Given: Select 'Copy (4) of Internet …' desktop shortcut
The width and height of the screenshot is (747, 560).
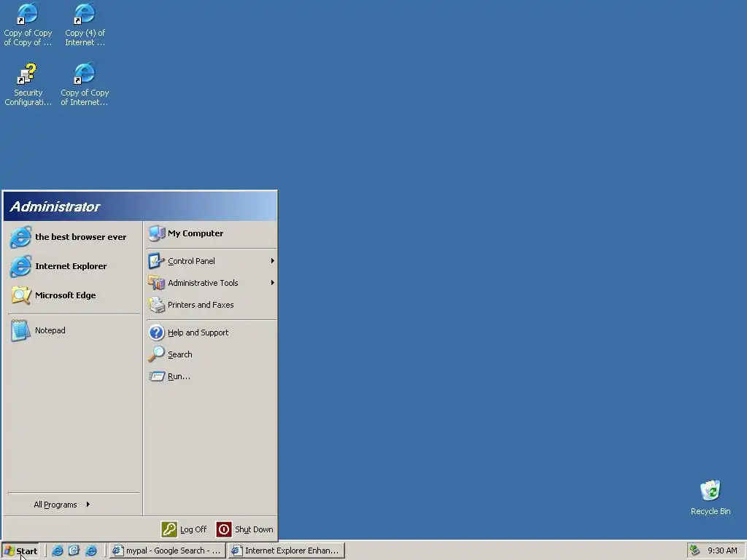Looking at the screenshot, I should tap(85, 25).
